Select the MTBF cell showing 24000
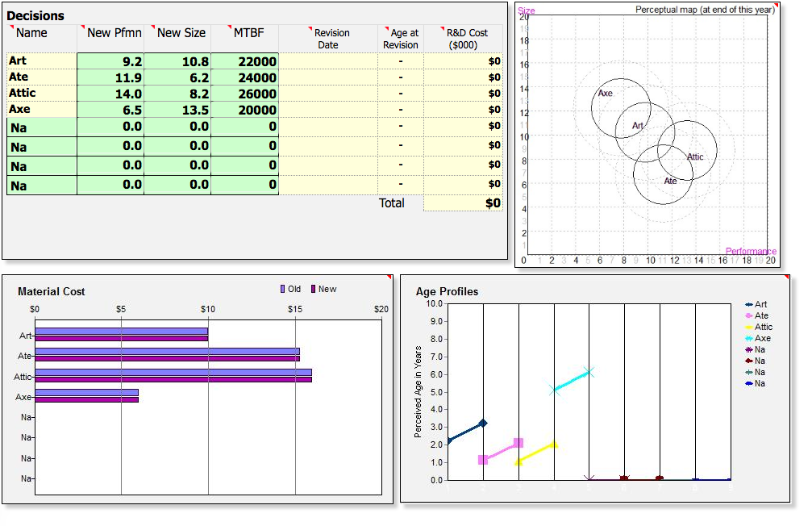 coord(244,77)
